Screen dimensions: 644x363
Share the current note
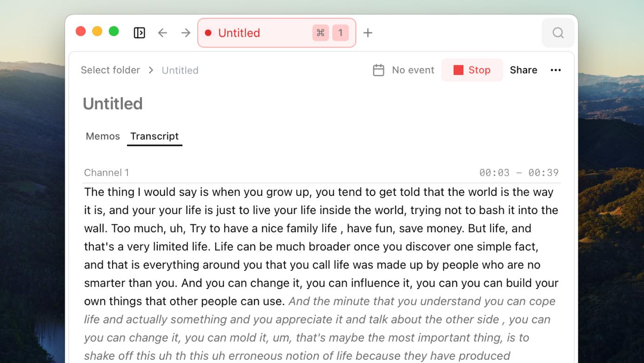point(523,70)
